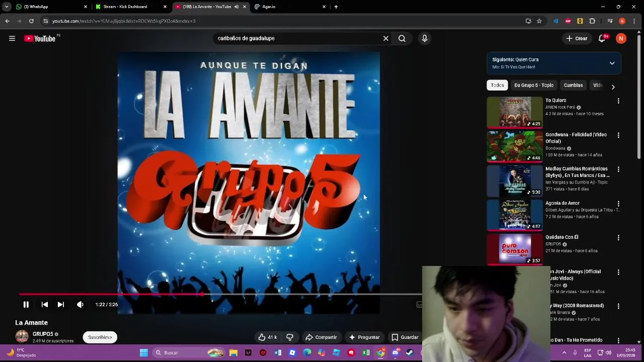644x362 pixels.
Task: Open the Extensions puzzle icon
Action: click(x=592, y=21)
